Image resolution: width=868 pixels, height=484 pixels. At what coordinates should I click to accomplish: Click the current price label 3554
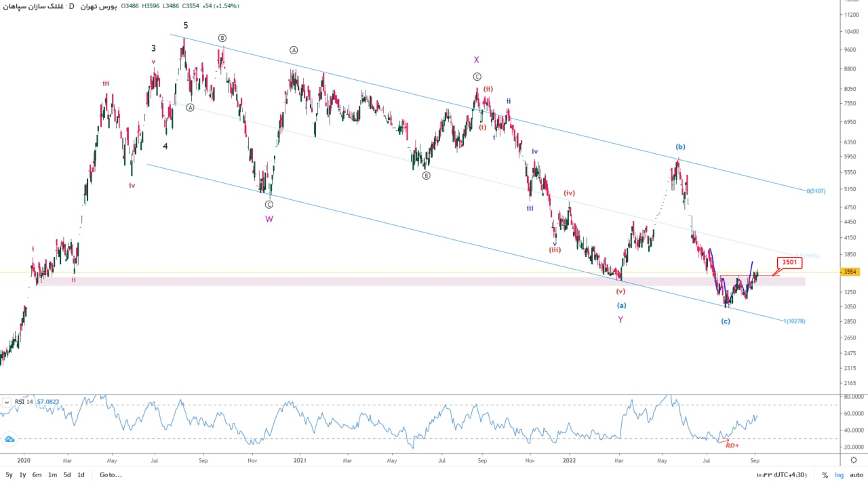850,272
